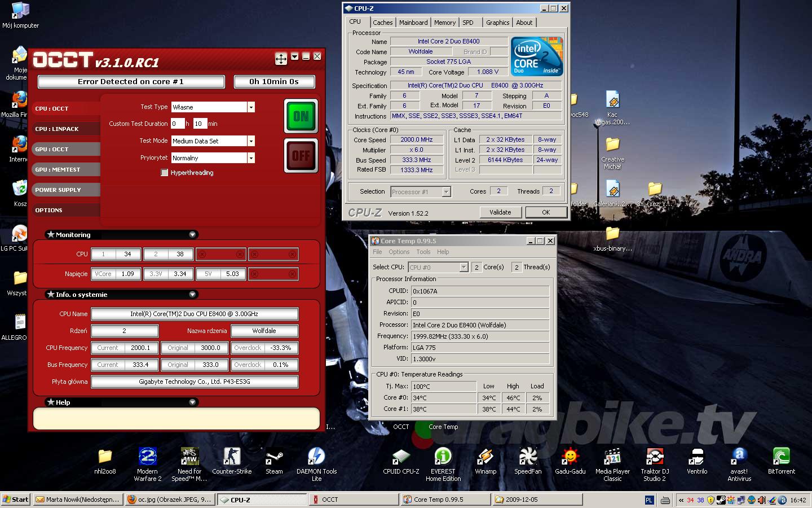This screenshot has width=812, height=508.
Task: Switch to the Core Temp 0.99.5 taskbar button
Action: (445, 500)
